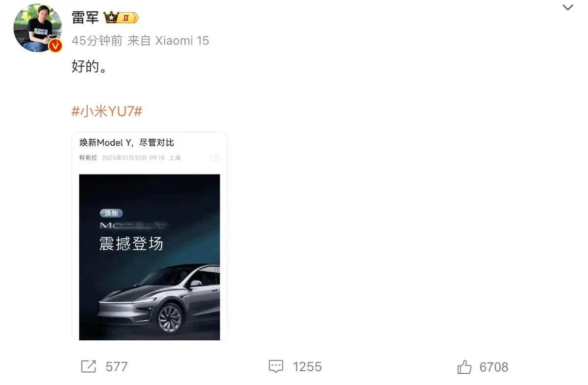
Task: Click the post text 好的。
Action: tap(89, 66)
